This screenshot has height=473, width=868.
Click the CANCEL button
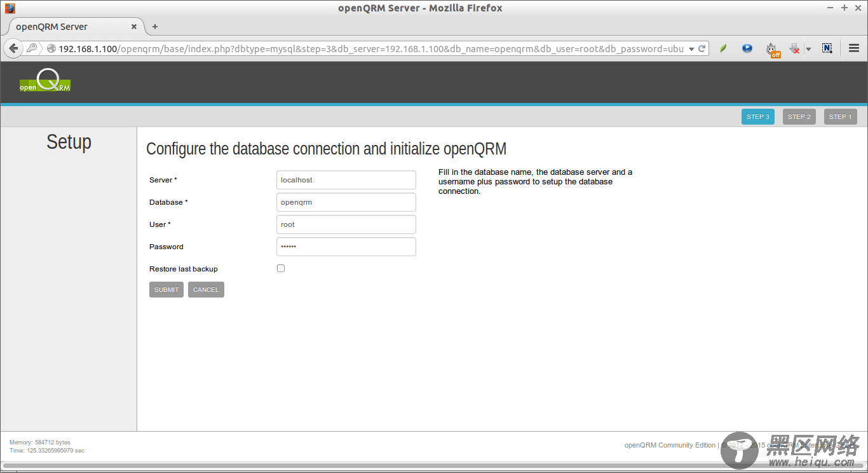tap(206, 290)
